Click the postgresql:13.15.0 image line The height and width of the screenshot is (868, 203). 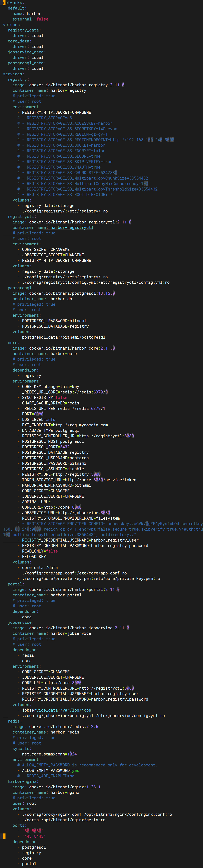(63, 294)
